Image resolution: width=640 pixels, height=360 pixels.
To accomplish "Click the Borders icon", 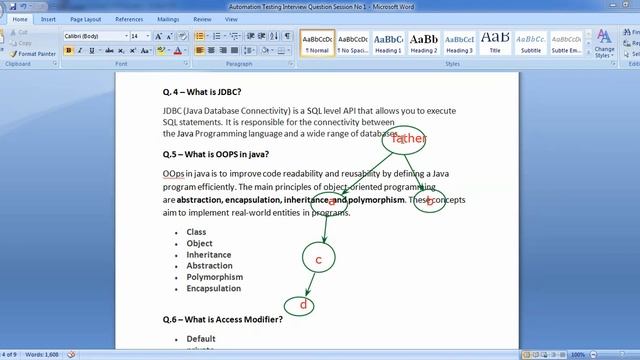I will point(281,51).
